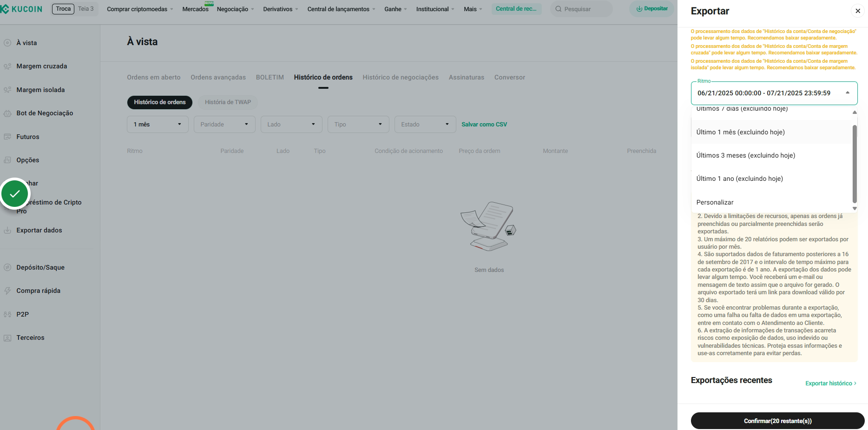Open the À vista sidebar icon
Screen dimensions: 868x430
coord(7,43)
